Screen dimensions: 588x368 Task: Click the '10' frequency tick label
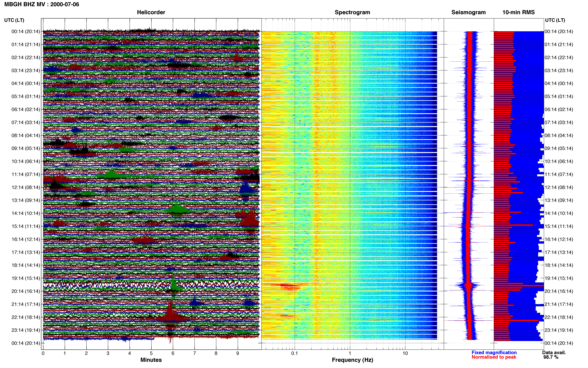(405, 353)
